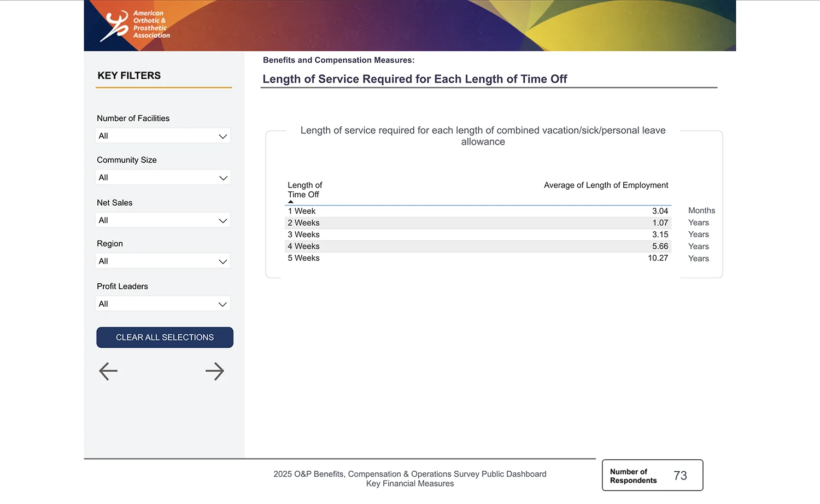Viewport: 820px width, 504px height.
Task: Click the Community Size filter label
Action: tap(127, 160)
